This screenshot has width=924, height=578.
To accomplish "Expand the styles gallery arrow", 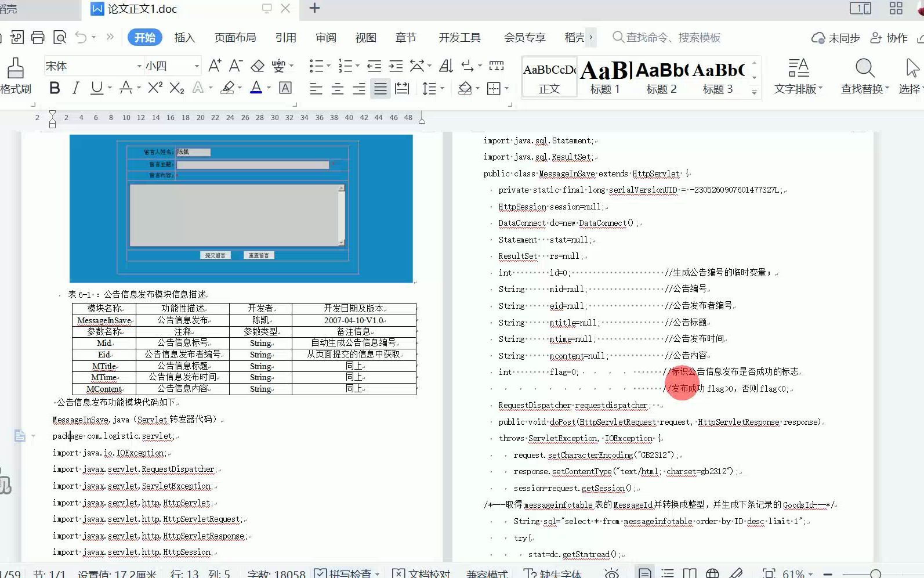I will (x=754, y=92).
